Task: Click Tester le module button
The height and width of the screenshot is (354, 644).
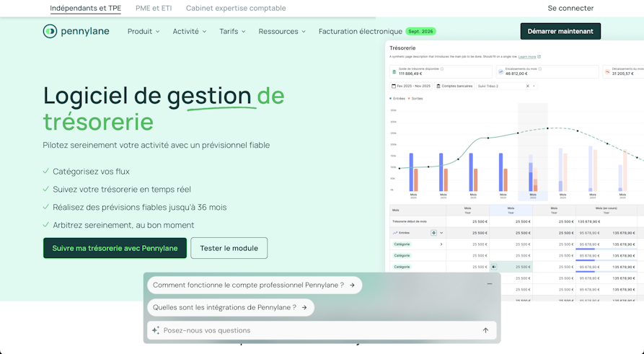Action: 229,248
